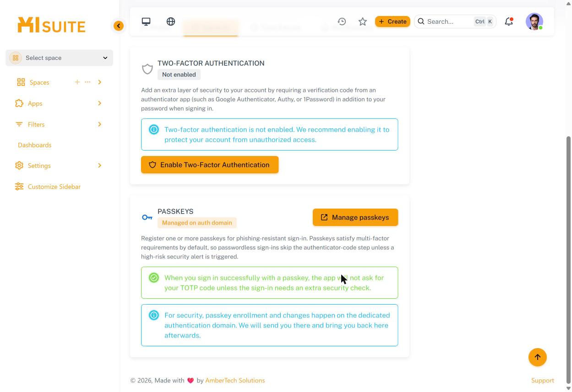The image size is (572, 392).
Task: Click the desktop monitor icon
Action: tap(146, 21)
